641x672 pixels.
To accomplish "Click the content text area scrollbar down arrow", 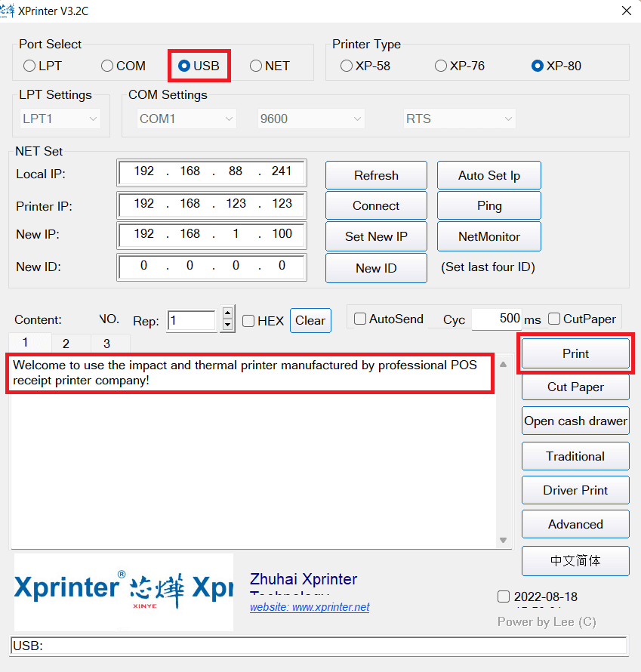I will (503, 540).
